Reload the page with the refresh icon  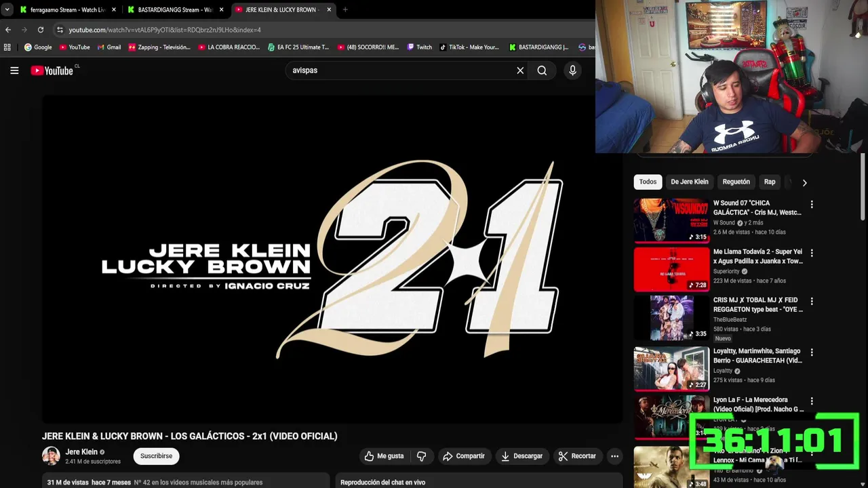point(41,30)
